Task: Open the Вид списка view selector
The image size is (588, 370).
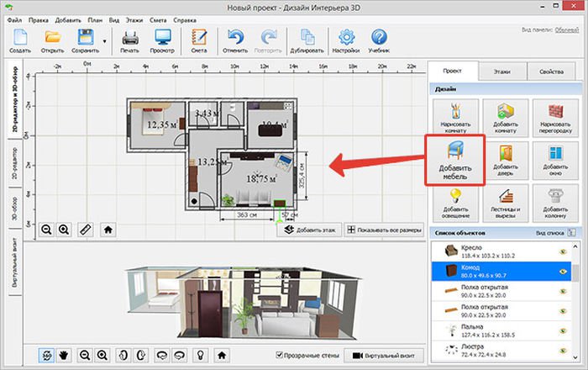Action: click(x=550, y=232)
